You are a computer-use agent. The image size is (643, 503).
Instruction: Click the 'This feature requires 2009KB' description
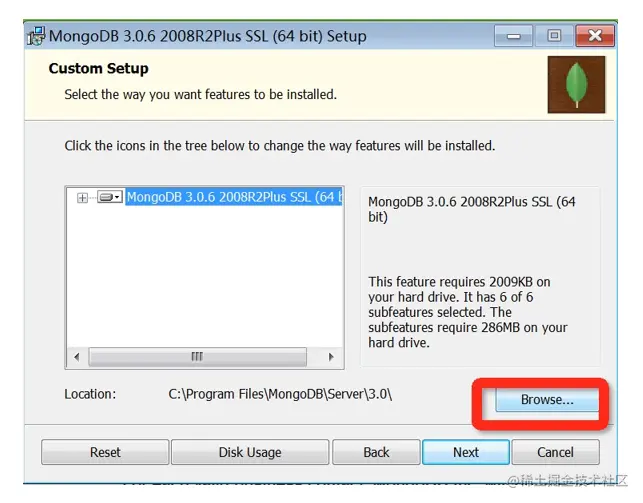[x=467, y=312]
